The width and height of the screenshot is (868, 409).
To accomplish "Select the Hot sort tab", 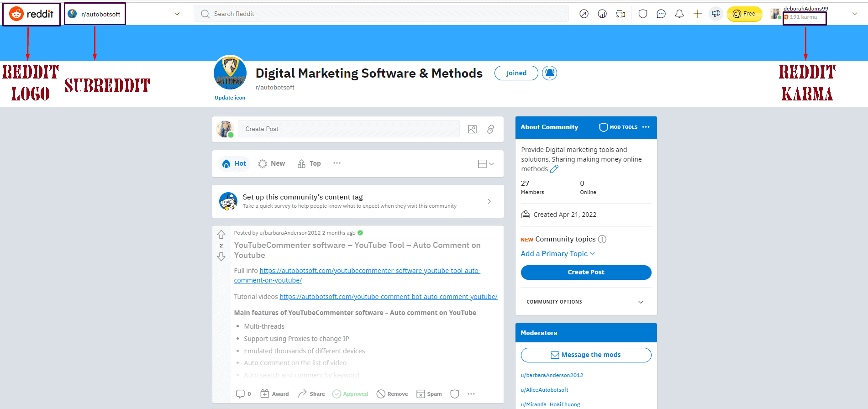I will (234, 163).
